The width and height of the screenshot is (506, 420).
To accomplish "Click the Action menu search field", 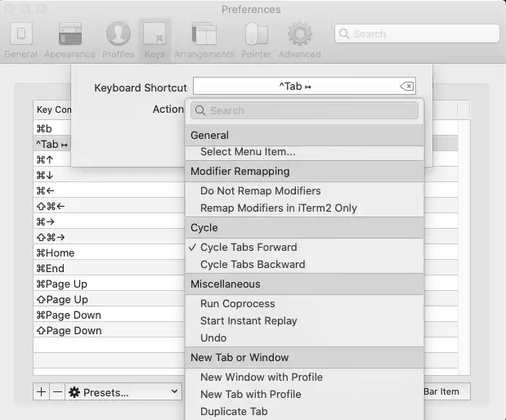I will pos(304,110).
